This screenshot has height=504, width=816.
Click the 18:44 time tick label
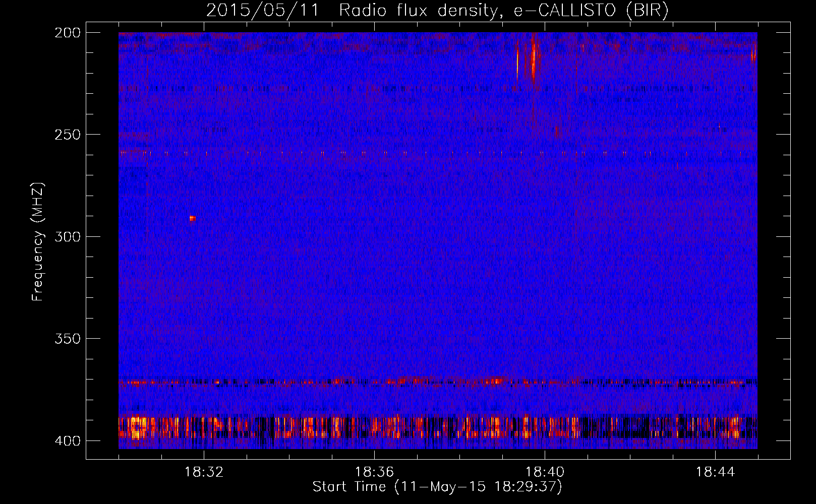(715, 472)
